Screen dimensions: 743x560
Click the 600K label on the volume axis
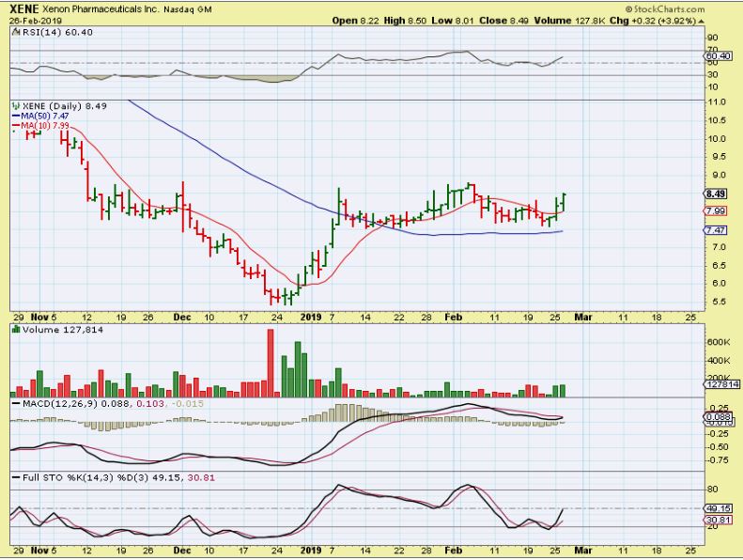click(x=718, y=342)
